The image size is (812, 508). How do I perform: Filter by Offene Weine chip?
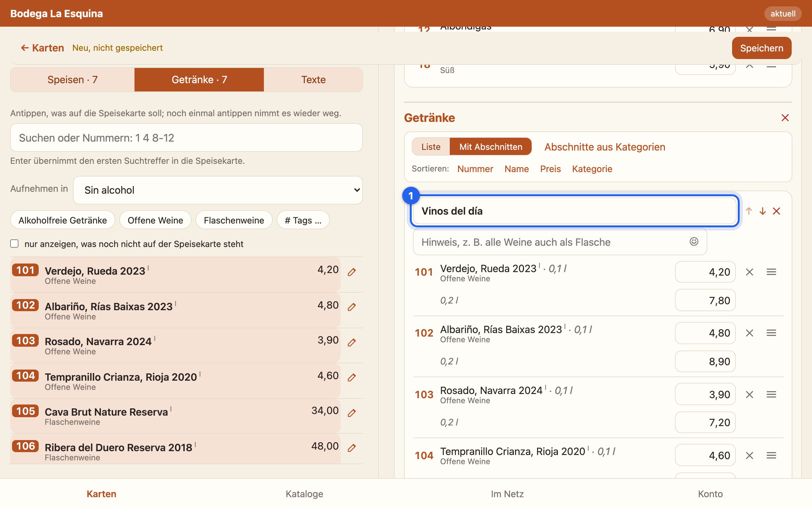pyautogui.click(x=155, y=220)
